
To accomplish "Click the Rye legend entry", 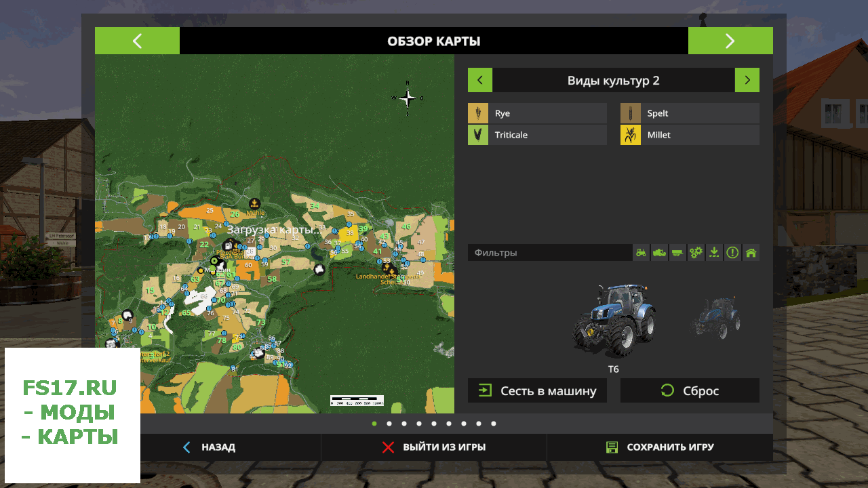I will [537, 113].
